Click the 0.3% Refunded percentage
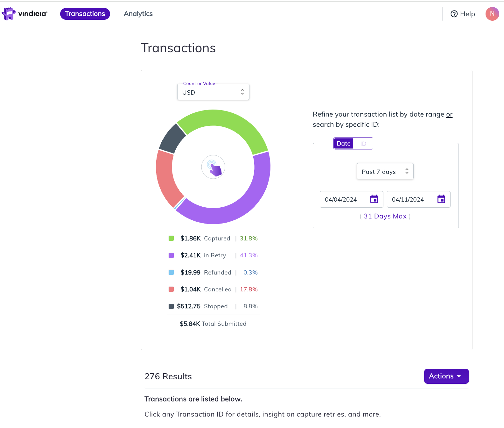Image resolution: width=504 pixels, height=428 pixels. point(250,273)
